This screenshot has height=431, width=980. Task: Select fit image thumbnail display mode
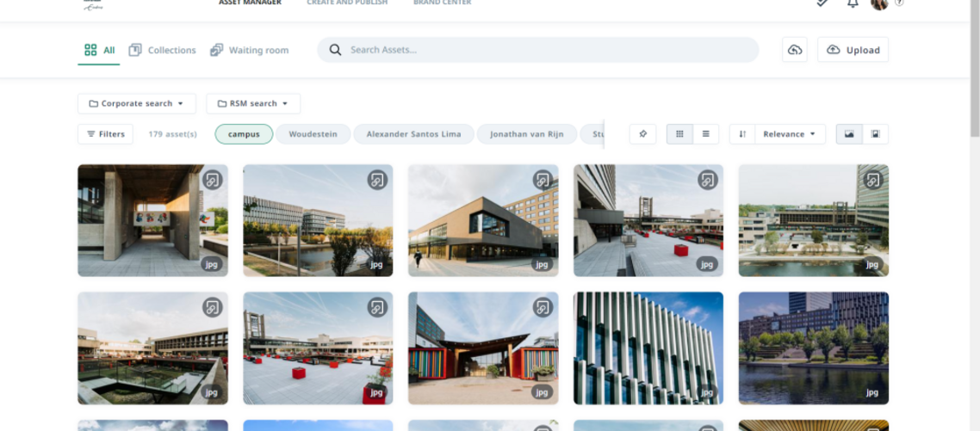pyautogui.click(x=876, y=134)
